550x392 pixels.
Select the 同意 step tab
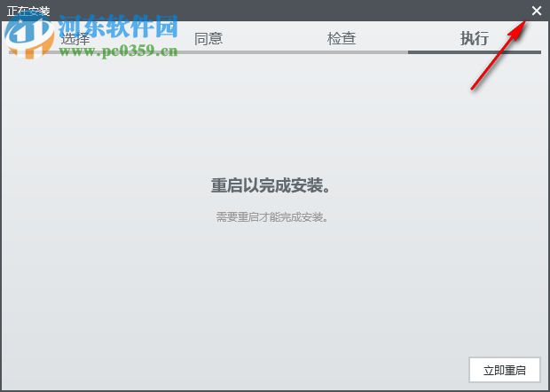pos(208,38)
